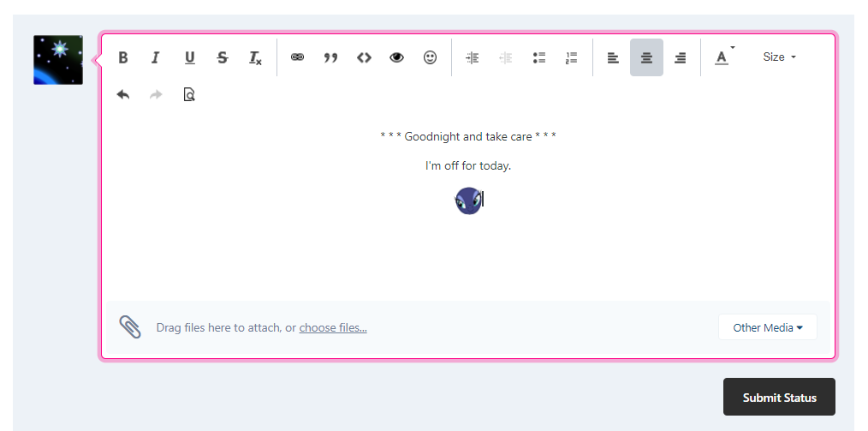868x431 pixels.
Task: Expand the Size dropdown
Action: [779, 57]
